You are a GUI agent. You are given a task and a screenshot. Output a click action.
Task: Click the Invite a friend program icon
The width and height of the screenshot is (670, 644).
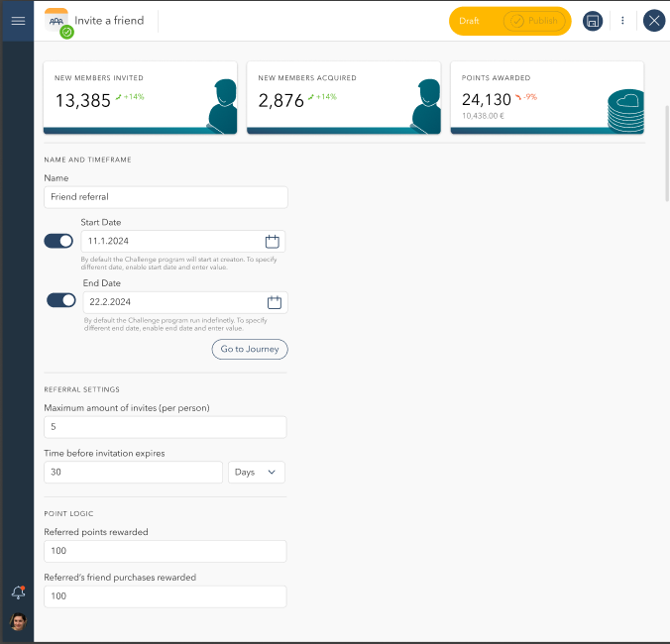(57, 22)
